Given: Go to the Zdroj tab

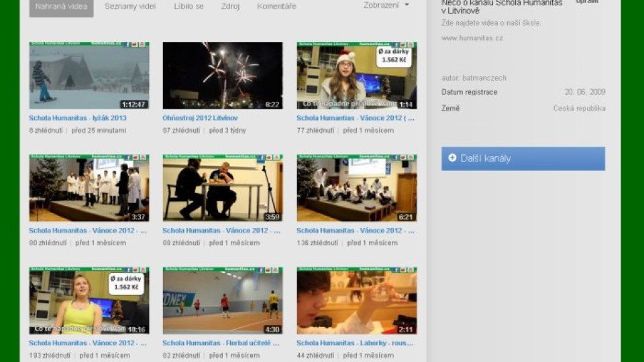Looking at the screenshot, I should (x=230, y=6).
